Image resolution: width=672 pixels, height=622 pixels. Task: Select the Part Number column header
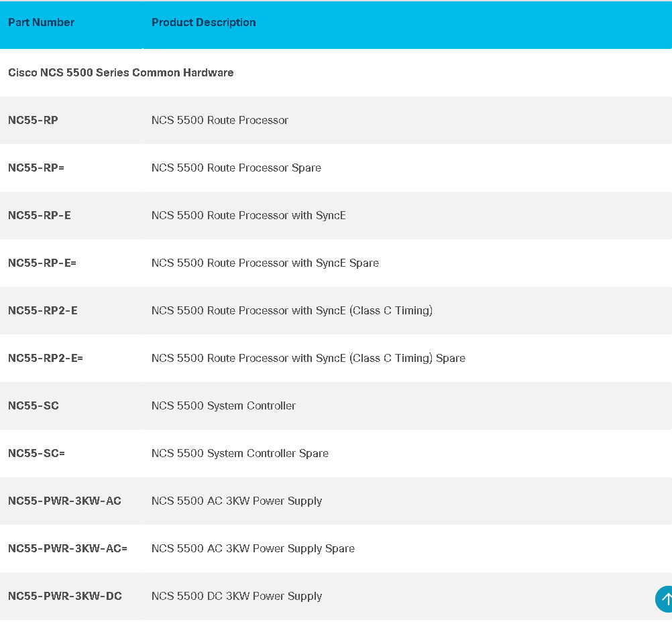pyautogui.click(x=41, y=22)
